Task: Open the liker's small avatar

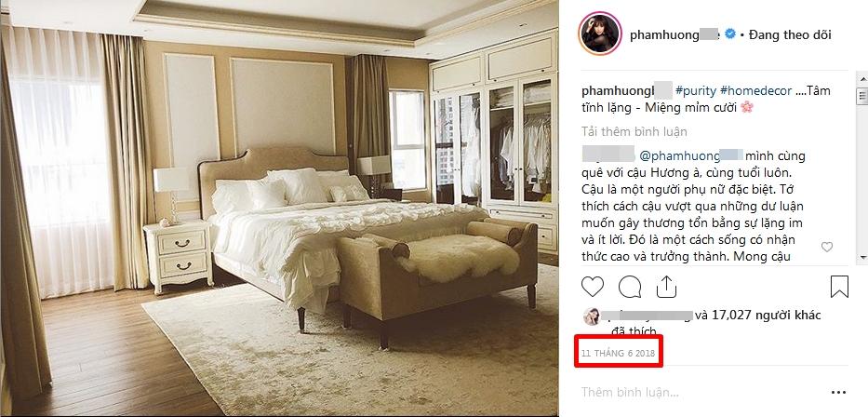Action: coord(592,316)
